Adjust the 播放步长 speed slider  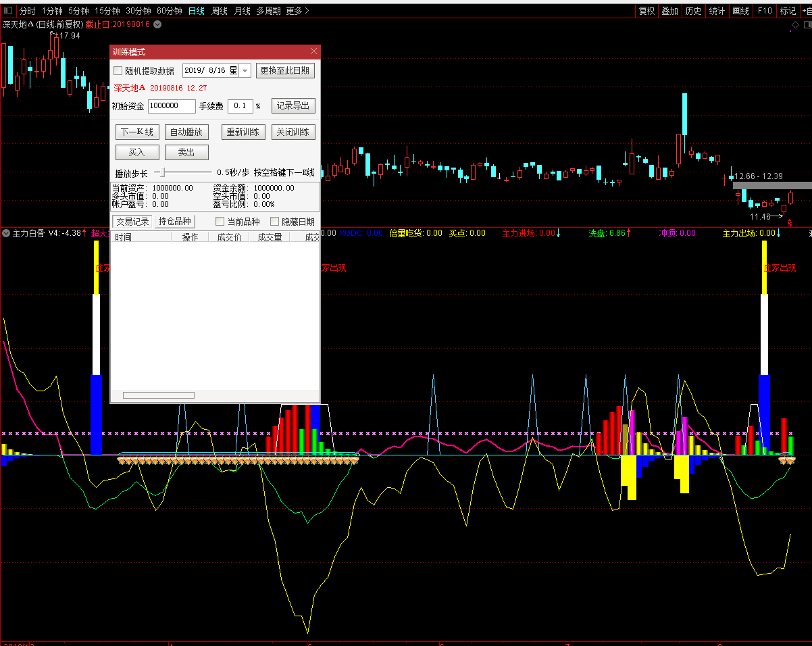click(161, 173)
